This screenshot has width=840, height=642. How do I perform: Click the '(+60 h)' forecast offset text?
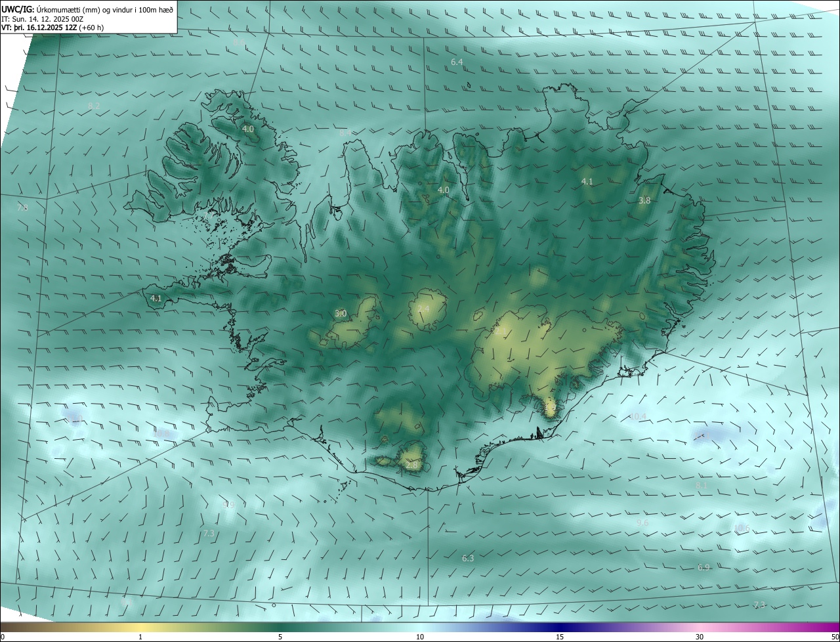(x=91, y=28)
